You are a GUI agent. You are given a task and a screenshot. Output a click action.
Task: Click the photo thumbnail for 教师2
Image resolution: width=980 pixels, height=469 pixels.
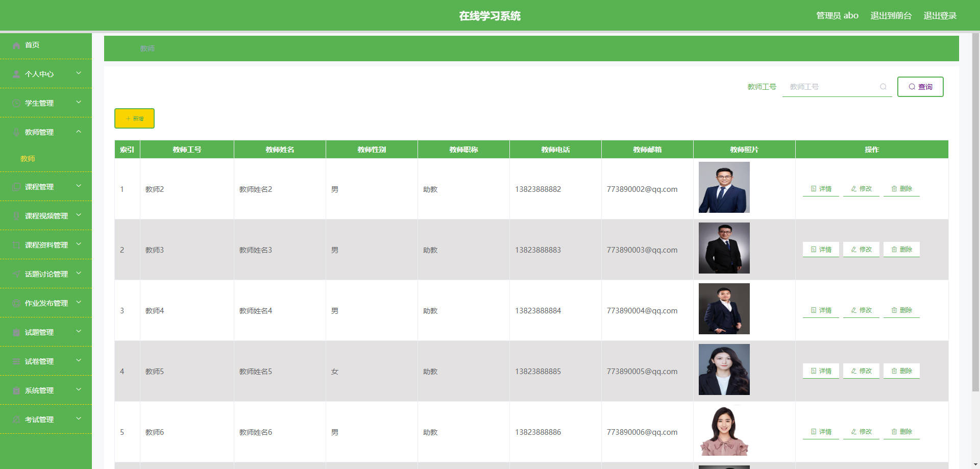click(724, 187)
